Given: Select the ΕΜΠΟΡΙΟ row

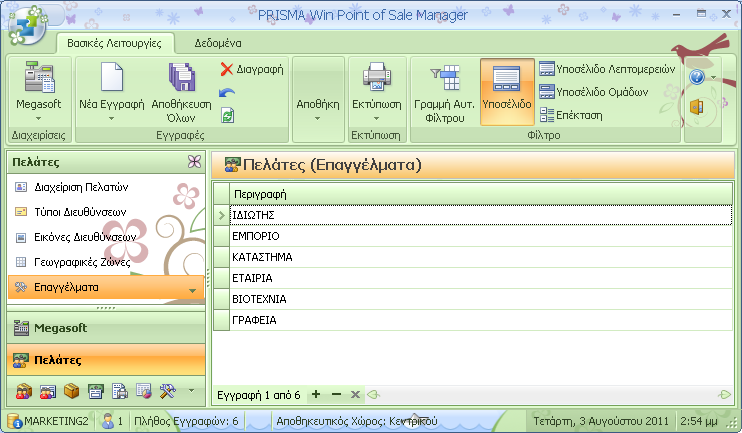Looking at the screenshot, I should [481, 236].
